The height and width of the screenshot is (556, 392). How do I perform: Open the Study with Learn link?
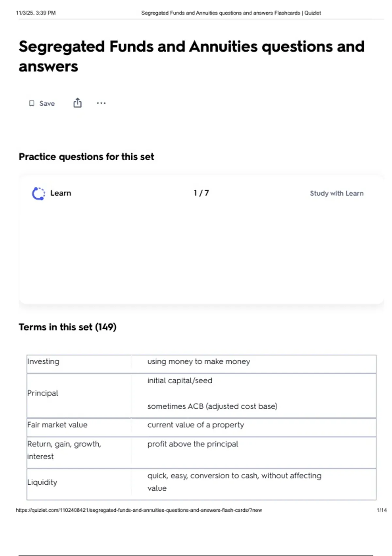pos(336,193)
